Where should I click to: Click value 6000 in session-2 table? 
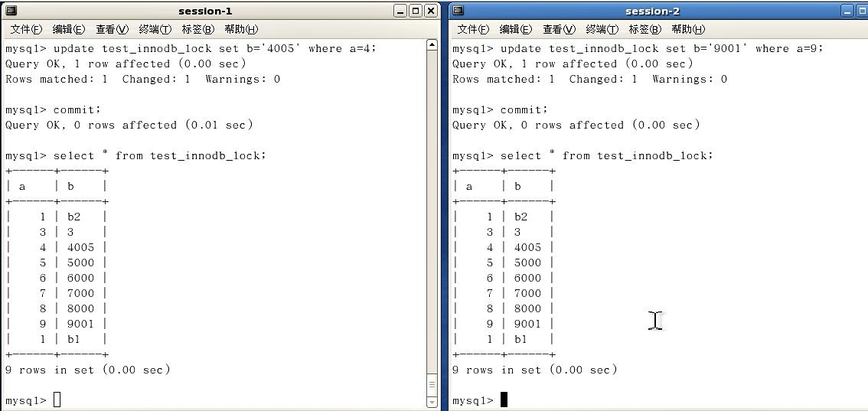point(527,279)
